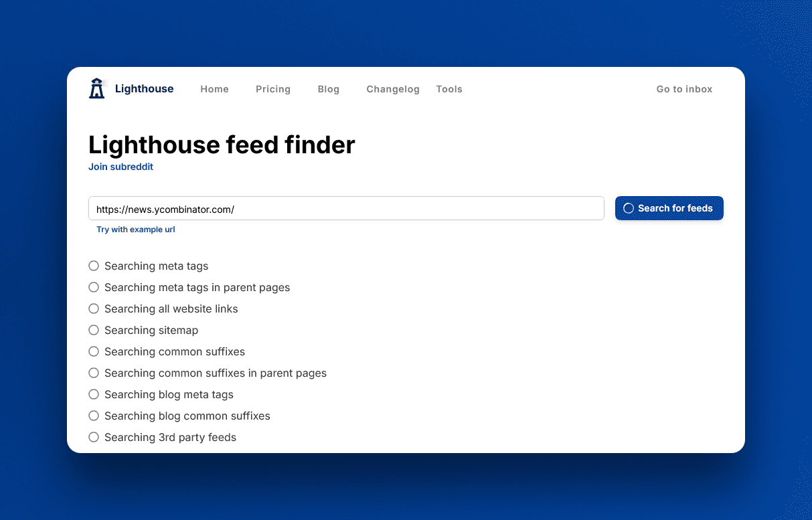The width and height of the screenshot is (812, 520).
Task: Click Try with example url link
Action: point(136,230)
